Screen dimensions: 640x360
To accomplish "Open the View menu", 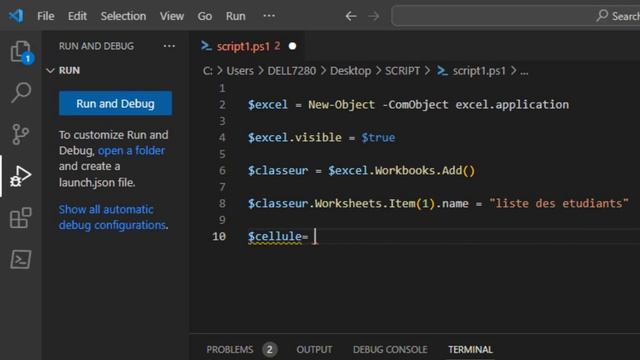I will pos(171,16).
